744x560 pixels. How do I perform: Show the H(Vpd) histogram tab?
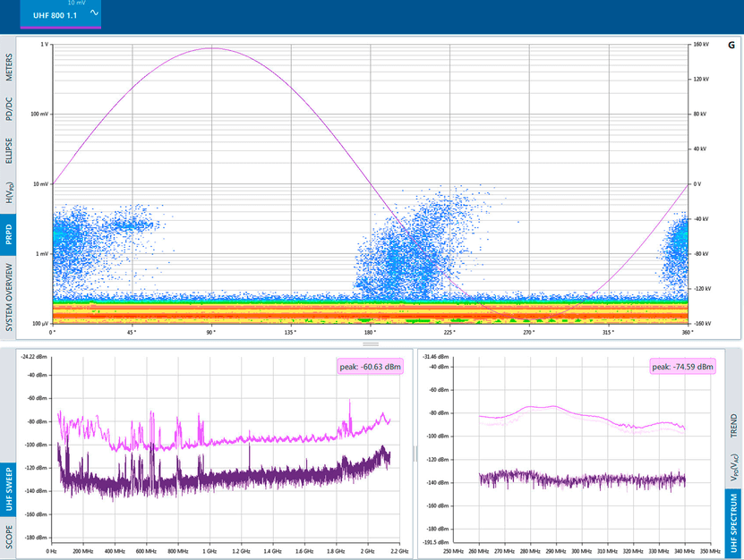(x=9, y=193)
